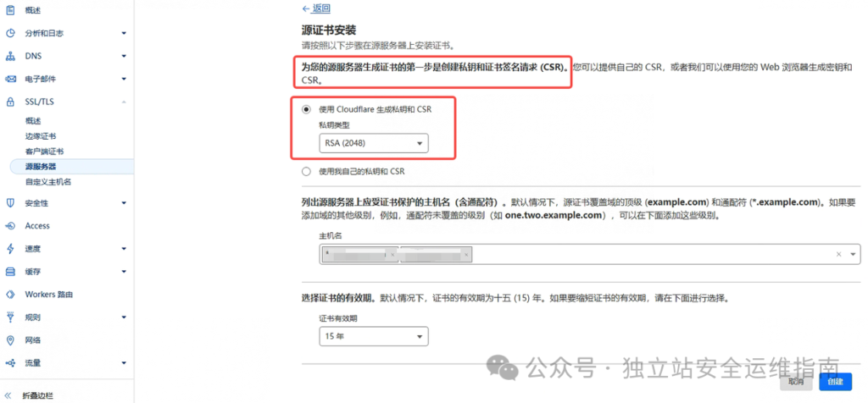Open the 概述 clipboard icon in sidebar
The height and width of the screenshot is (403, 868).
tap(10, 10)
